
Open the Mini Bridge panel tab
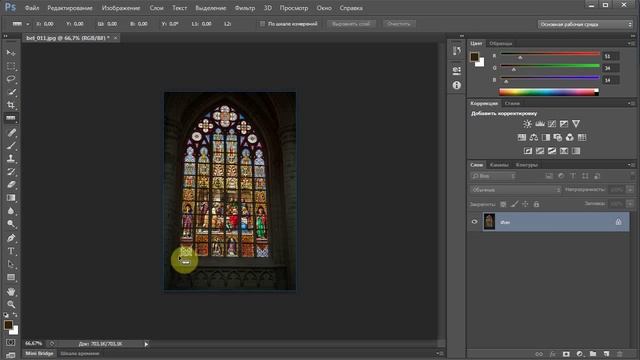pyautogui.click(x=39, y=353)
